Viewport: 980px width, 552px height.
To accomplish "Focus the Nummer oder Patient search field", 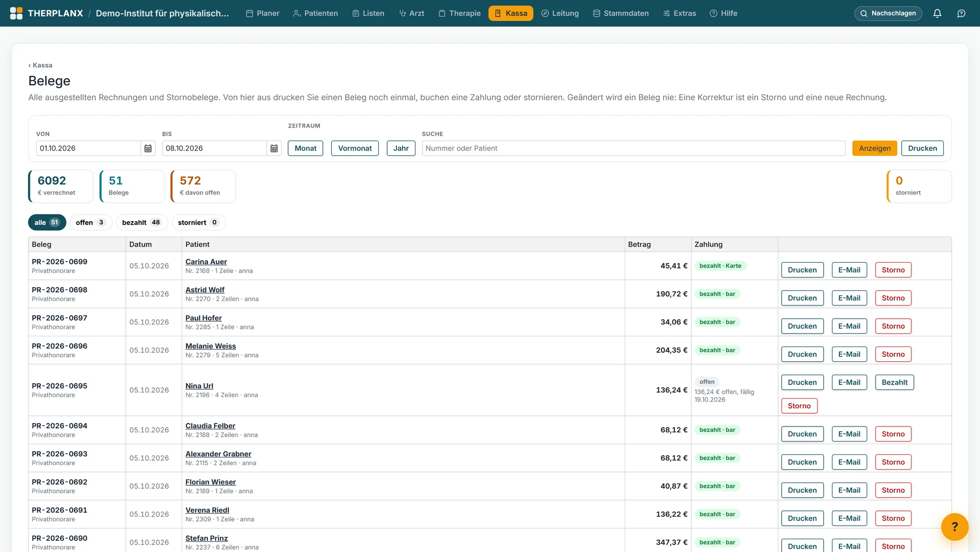I will 634,149.
